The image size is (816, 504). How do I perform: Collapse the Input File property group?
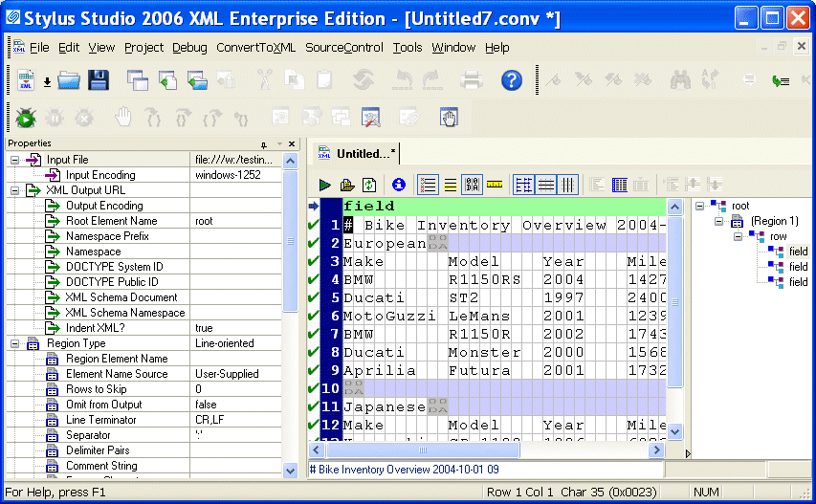[x=15, y=160]
